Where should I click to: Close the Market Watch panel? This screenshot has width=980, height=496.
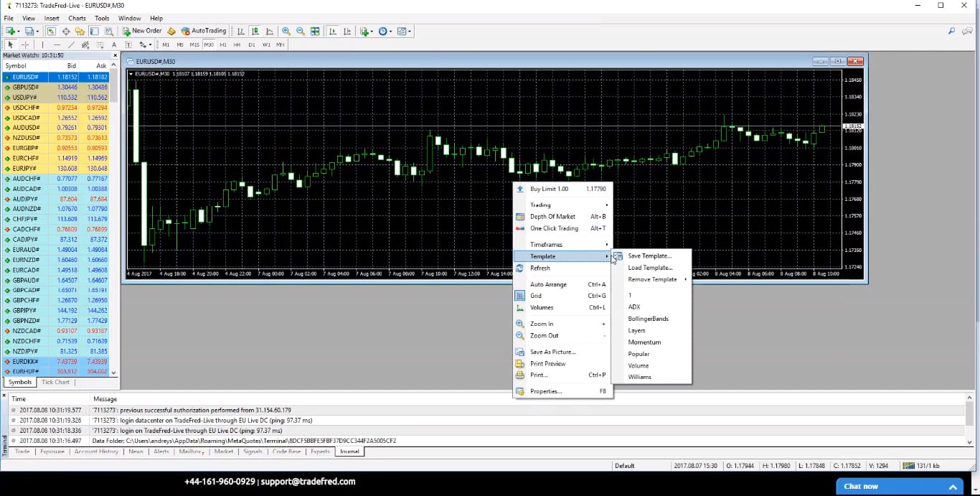(x=115, y=55)
